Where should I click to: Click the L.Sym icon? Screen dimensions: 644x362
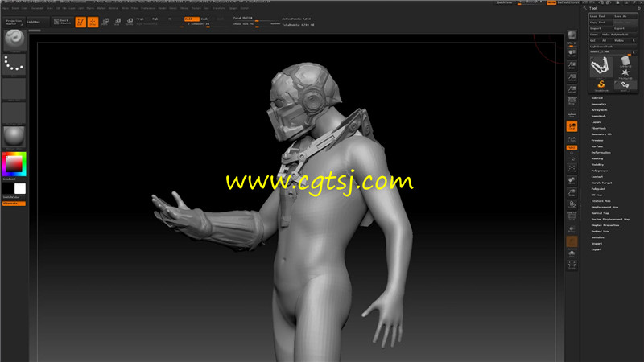tap(572, 139)
